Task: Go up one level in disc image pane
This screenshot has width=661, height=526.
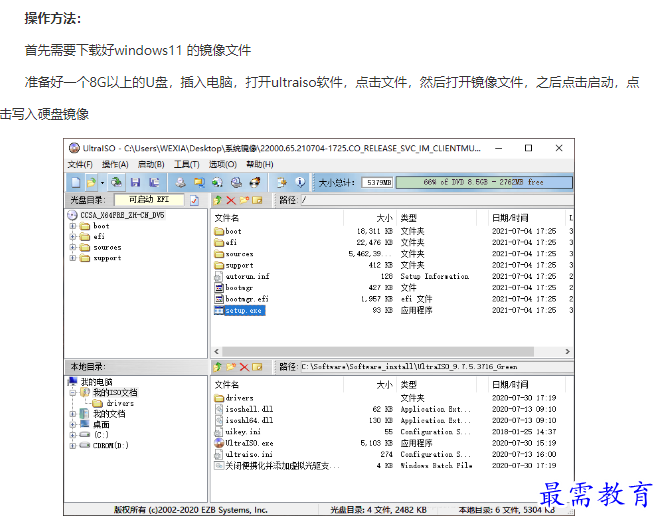Action: (218, 200)
